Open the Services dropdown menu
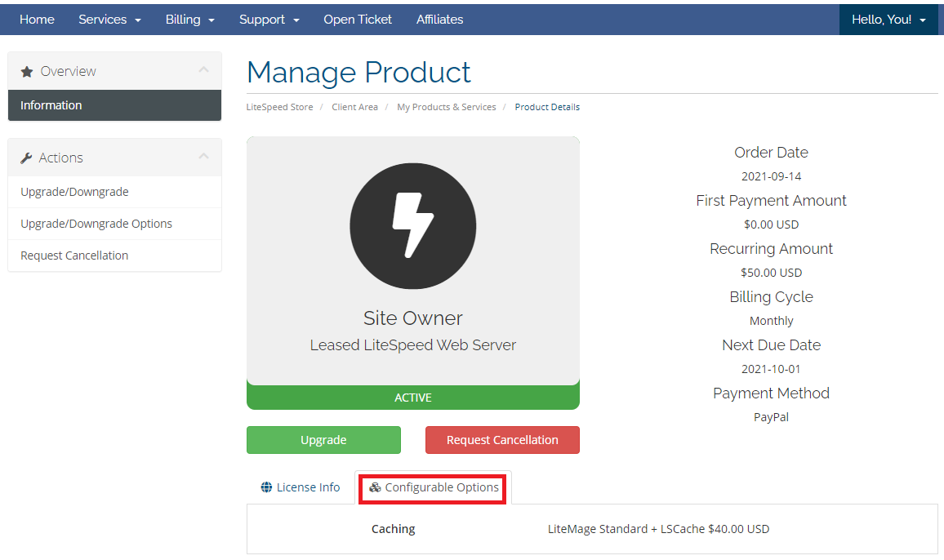 tap(109, 20)
